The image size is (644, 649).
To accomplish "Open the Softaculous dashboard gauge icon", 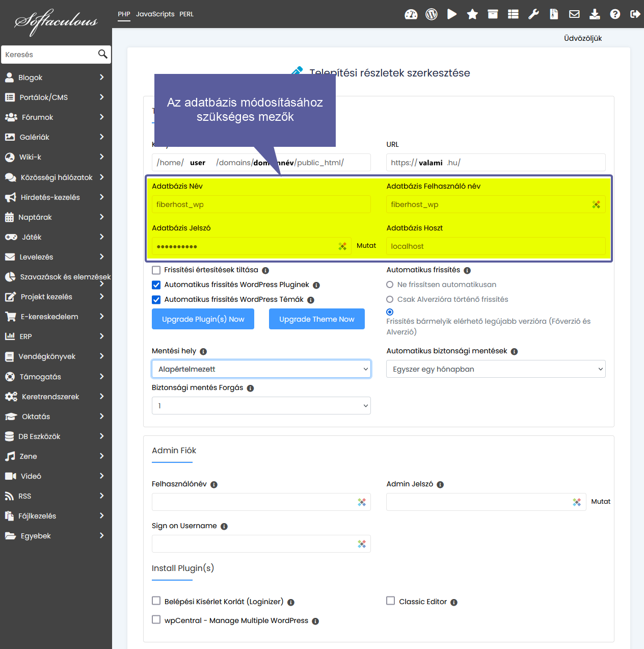I will coord(411,14).
